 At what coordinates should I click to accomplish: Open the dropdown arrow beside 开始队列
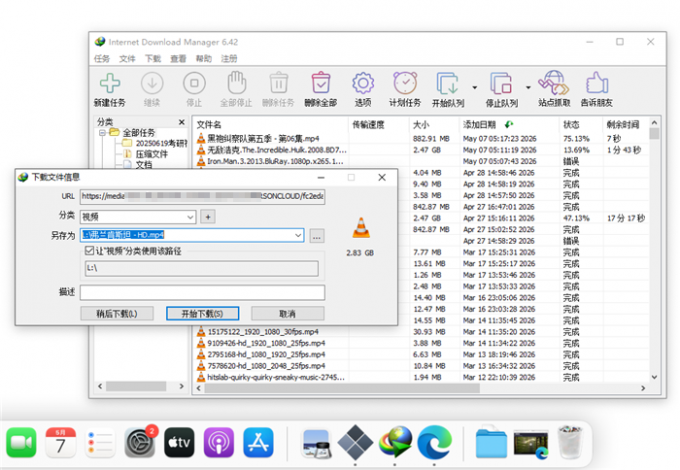click(x=474, y=88)
